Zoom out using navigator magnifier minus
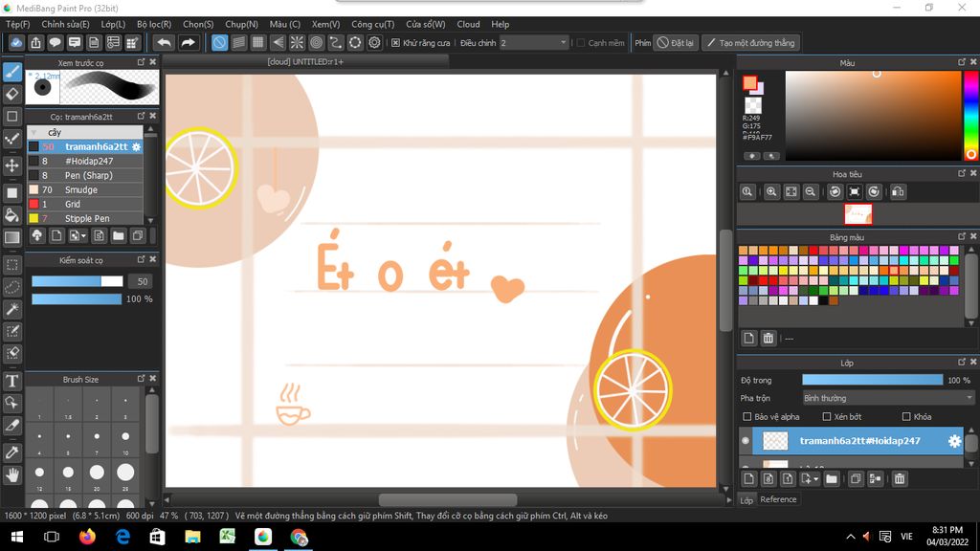 click(810, 191)
